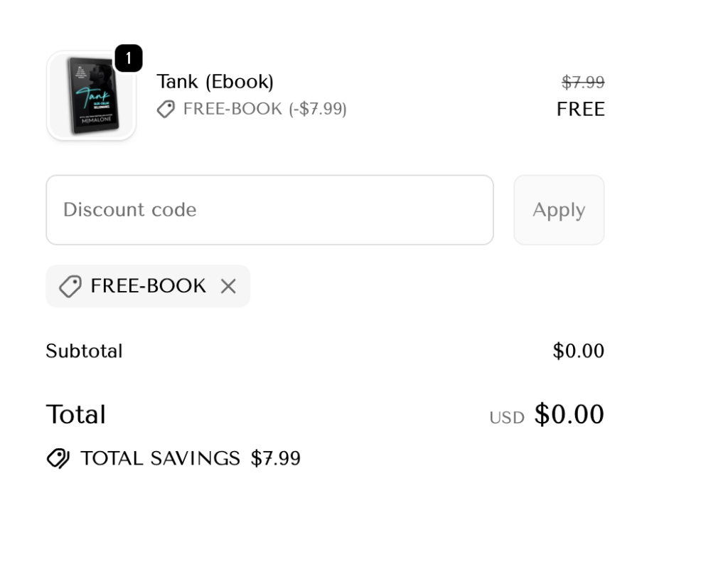Remove the FREE-BOOK discount with the X
This screenshot has height=582, width=728.
pyautogui.click(x=228, y=286)
